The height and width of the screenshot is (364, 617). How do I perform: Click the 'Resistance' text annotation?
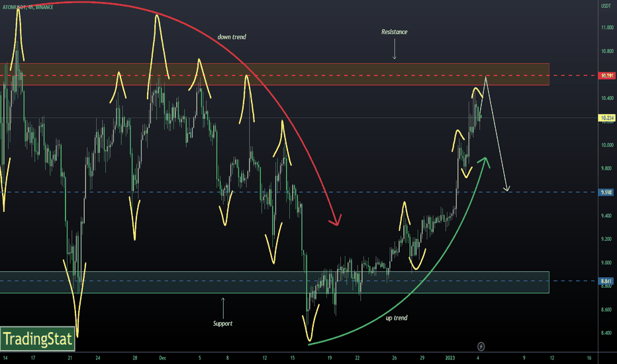tap(395, 32)
